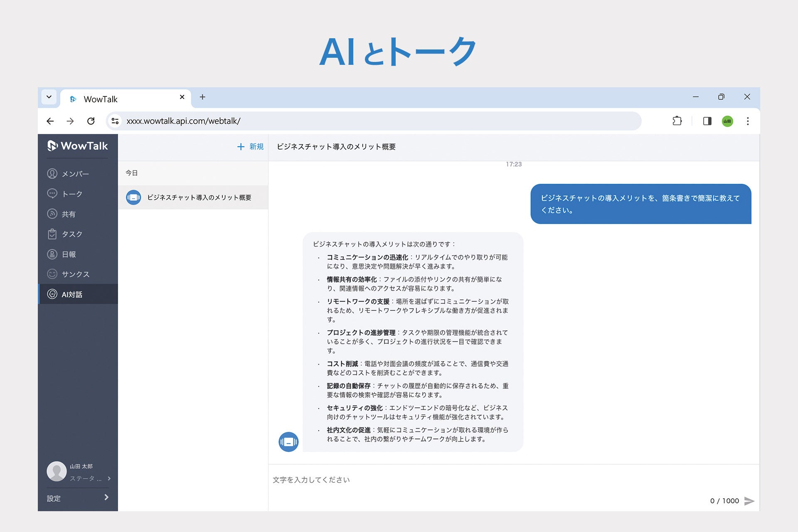This screenshot has height=532, width=798.
Task: Select the AI対話 sidebar menu item
Action: (x=71, y=294)
